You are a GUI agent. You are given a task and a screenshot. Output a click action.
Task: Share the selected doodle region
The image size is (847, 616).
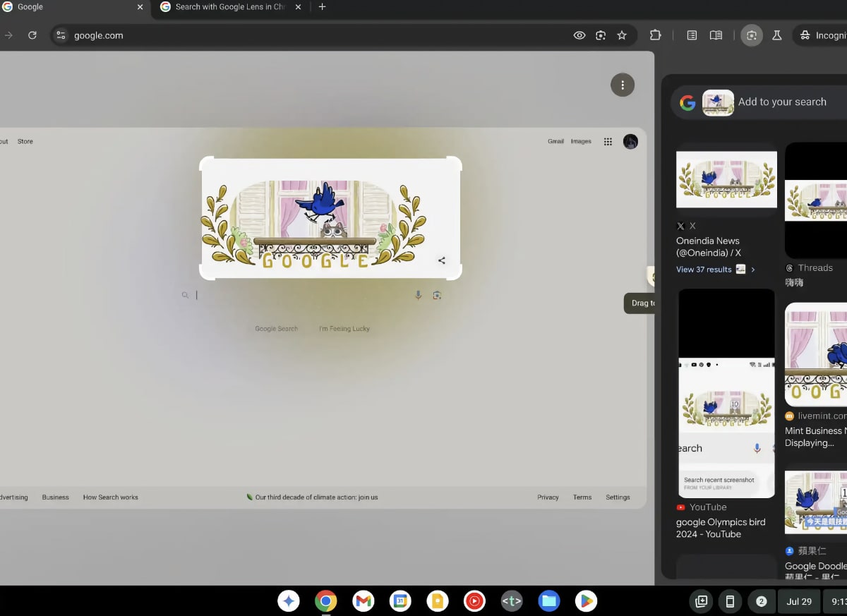pos(441,260)
